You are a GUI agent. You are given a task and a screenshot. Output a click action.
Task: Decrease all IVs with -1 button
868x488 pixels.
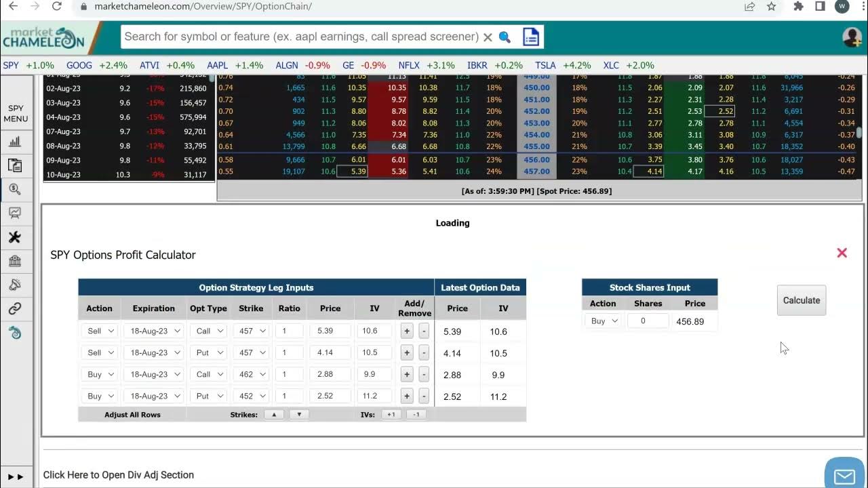click(416, 414)
